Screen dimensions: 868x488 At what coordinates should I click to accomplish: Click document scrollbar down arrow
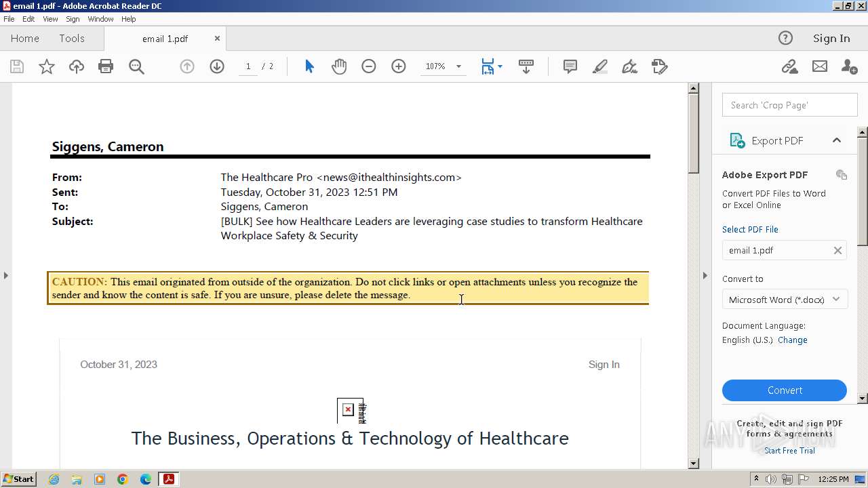point(693,464)
